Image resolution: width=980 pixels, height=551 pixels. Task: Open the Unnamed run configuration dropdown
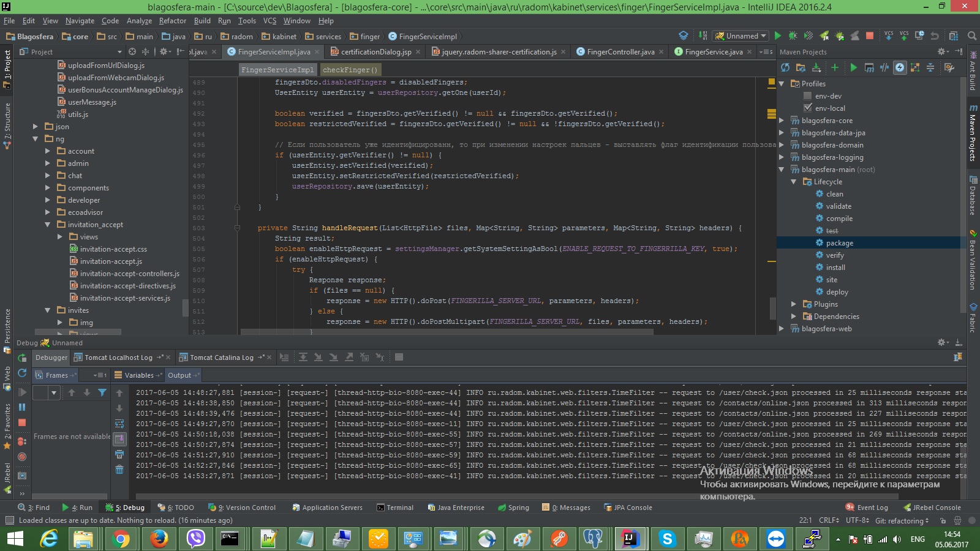(741, 36)
